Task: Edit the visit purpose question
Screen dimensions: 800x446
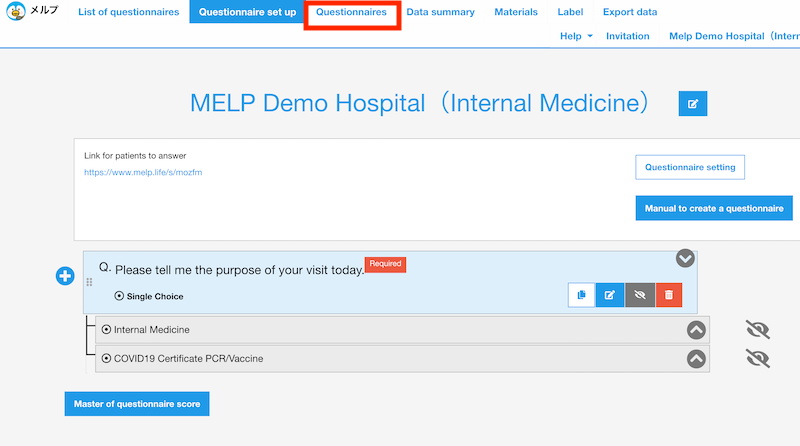Action: tap(610, 295)
